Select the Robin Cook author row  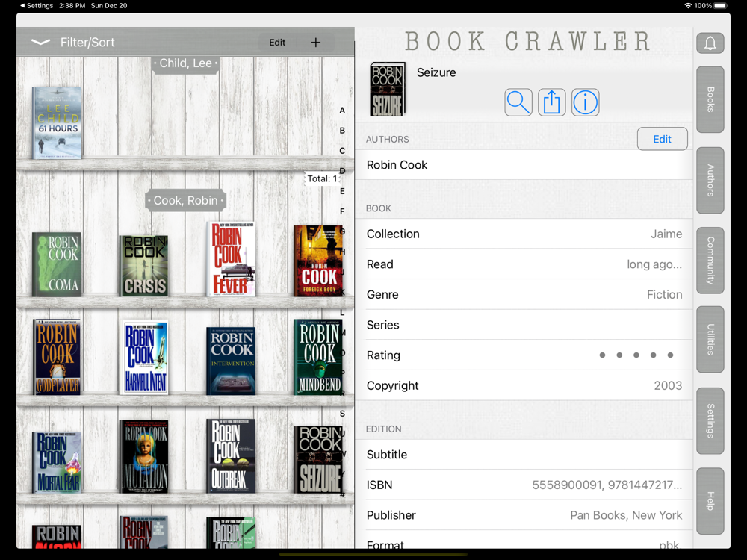(x=524, y=165)
